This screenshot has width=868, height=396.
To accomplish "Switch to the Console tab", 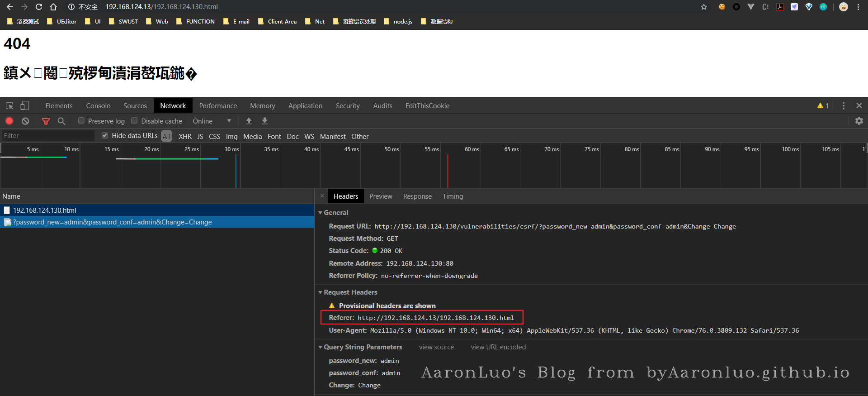I will pyautogui.click(x=98, y=105).
